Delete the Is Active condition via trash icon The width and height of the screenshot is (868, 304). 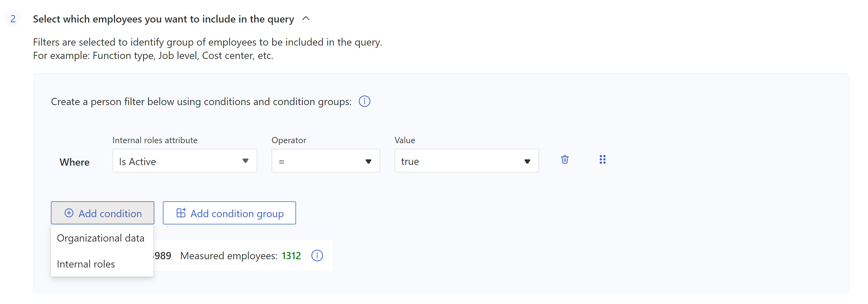point(564,160)
